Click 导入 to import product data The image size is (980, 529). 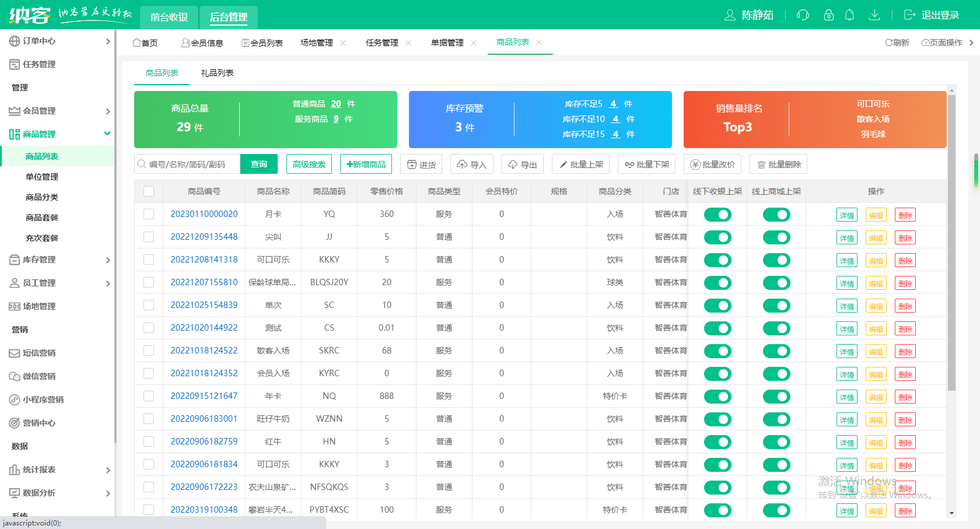pos(472,164)
